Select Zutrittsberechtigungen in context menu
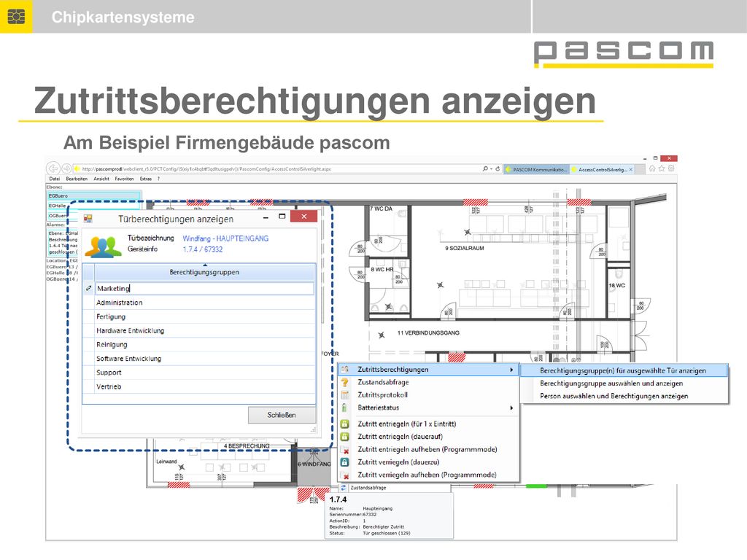Viewport: 747px width, 560px height. click(428, 370)
